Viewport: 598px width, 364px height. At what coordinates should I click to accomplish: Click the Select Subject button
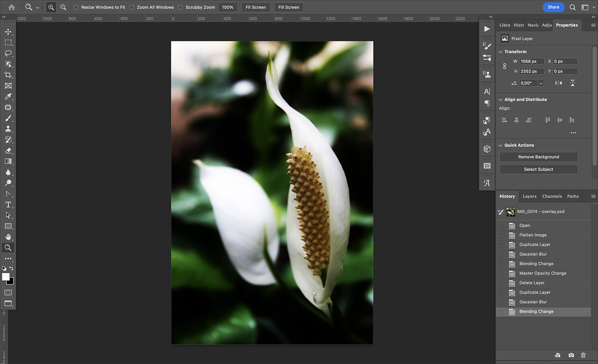(x=538, y=169)
